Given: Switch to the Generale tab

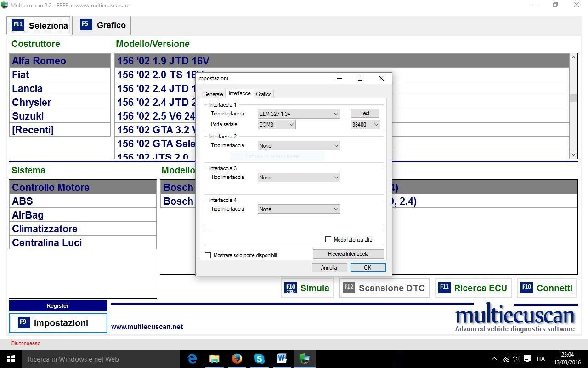Looking at the screenshot, I should [213, 94].
